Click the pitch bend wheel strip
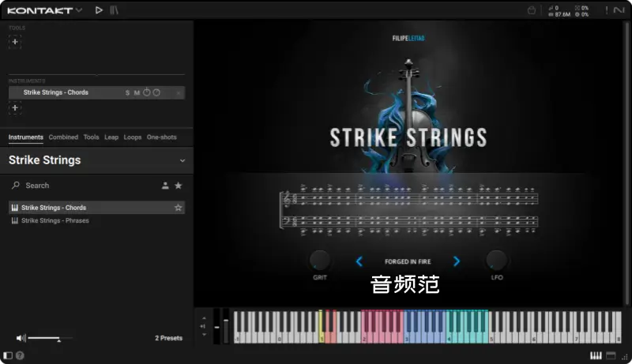This screenshot has height=364, width=632. click(216, 327)
